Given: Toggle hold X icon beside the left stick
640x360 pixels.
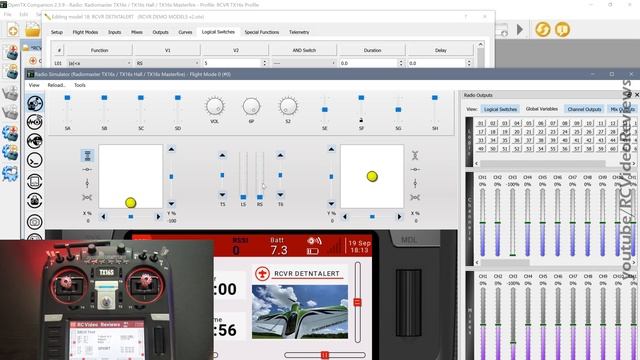Looking at the screenshot, I should 87,169.
